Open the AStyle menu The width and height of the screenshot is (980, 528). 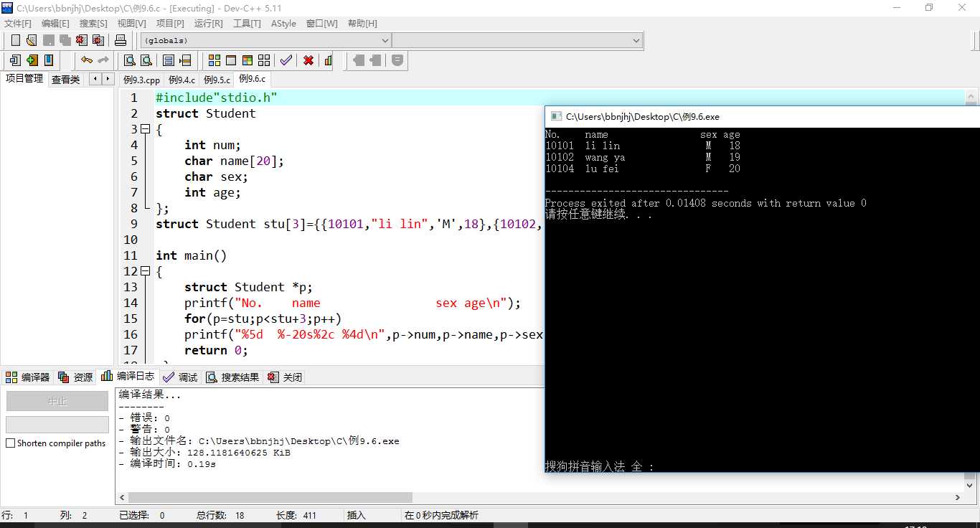tap(283, 24)
